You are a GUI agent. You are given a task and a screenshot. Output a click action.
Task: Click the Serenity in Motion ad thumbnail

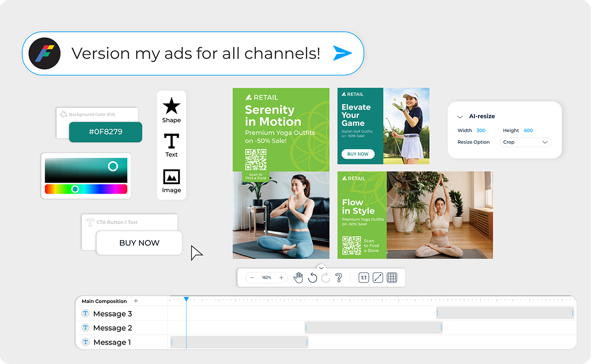tap(281, 173)
